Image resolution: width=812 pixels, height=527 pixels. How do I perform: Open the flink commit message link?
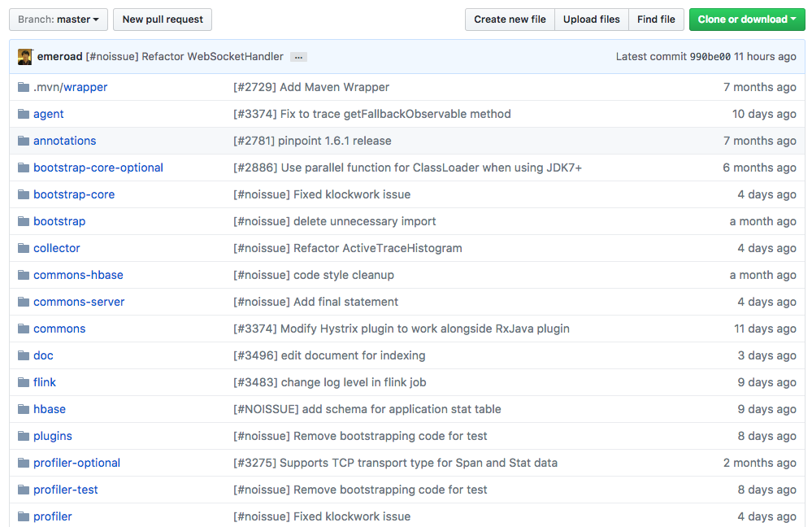pyautogui.click(x=329, y=382)
